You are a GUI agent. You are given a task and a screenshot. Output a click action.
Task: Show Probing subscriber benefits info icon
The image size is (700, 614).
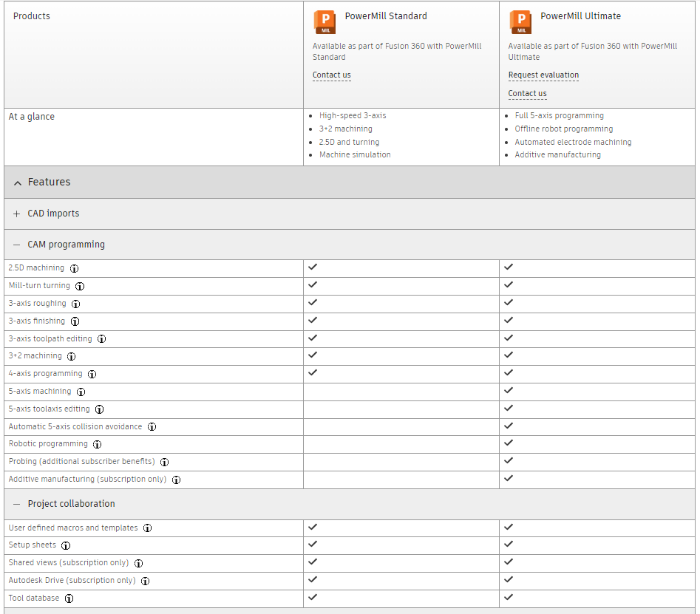click(164, 462)
